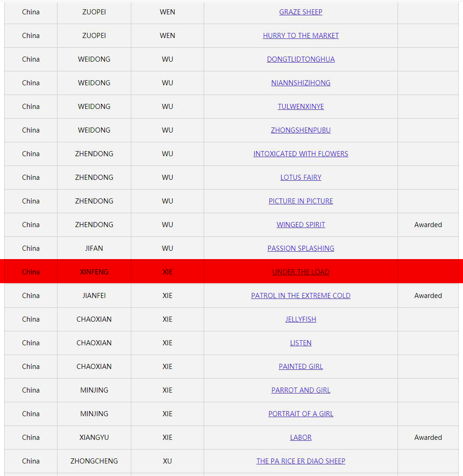Open awarded WINGED SPIRIT link
This screenshot has width=463, height=476.
[301, 225]
